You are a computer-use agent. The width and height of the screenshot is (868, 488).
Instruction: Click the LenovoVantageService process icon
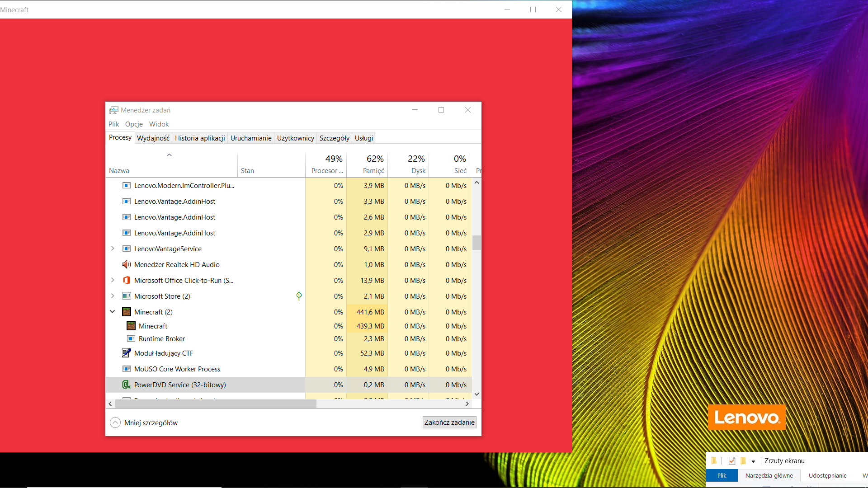click(x=127, y=249)
